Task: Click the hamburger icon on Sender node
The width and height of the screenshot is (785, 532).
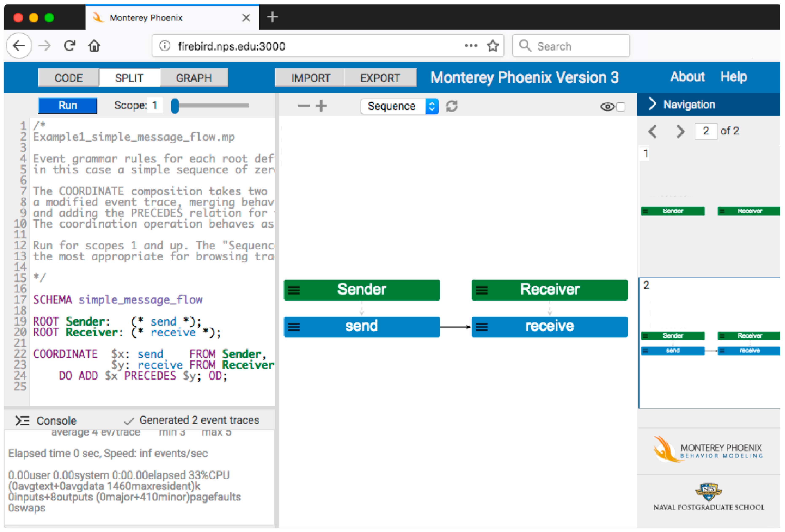Action: tap(294, 290)
